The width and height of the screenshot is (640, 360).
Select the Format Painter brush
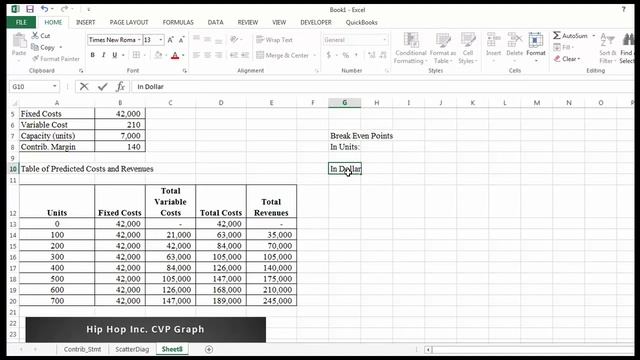pyautogui.click(x=35, y=58)
